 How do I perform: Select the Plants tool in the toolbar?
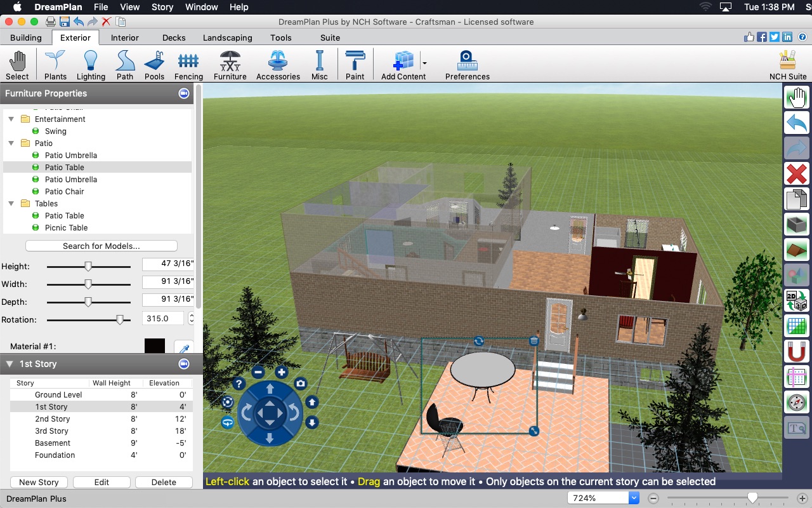tap(55, 65)
